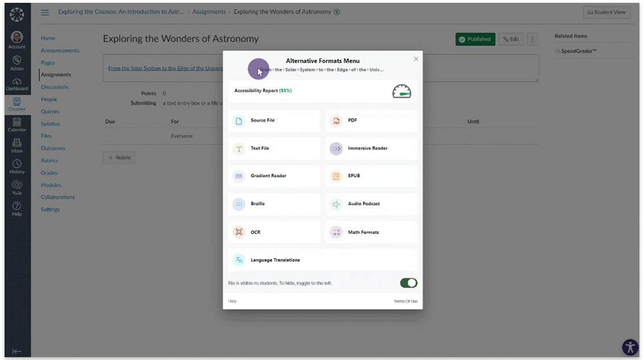Select the PDF alternative format

tap(371, 121)
